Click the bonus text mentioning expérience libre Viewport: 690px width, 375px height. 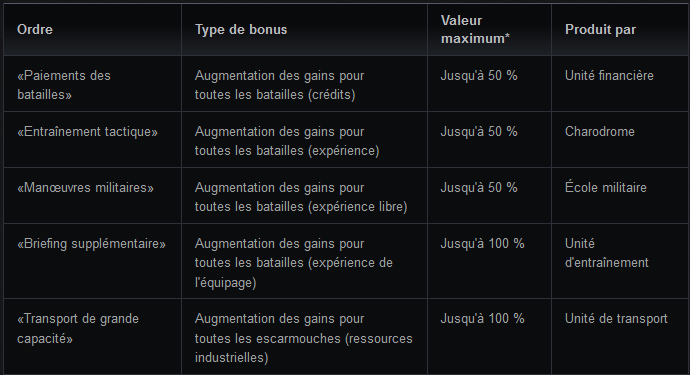[301, 197]
